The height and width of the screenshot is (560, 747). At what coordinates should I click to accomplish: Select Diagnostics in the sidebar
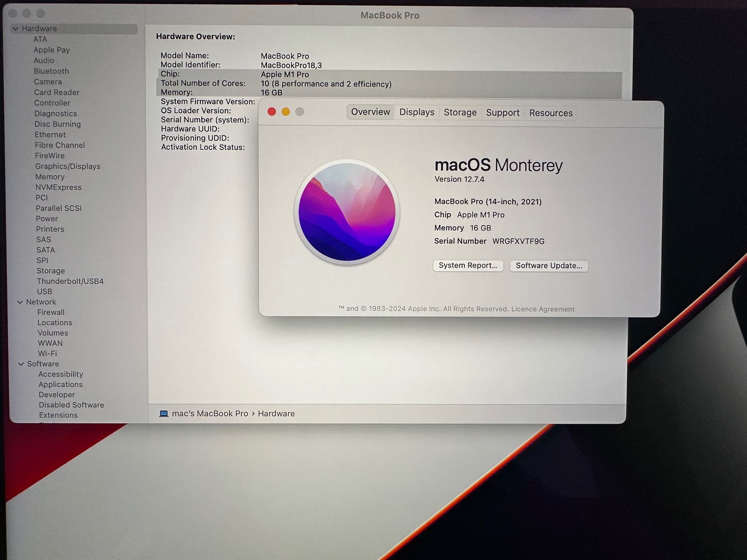click(x=56, y=114)
